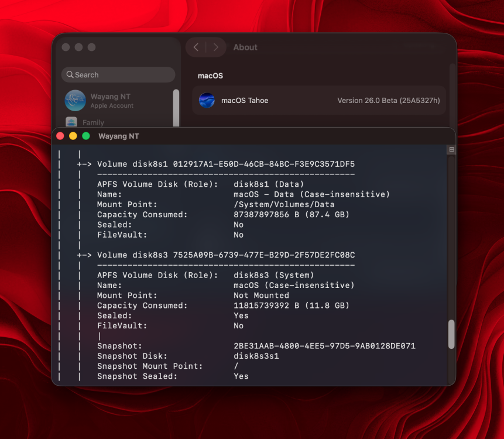The height and width of the screenshot is (439, 504).
Task: Click the 'Volume disk8s1' UUID line
Action: [226, 164]
